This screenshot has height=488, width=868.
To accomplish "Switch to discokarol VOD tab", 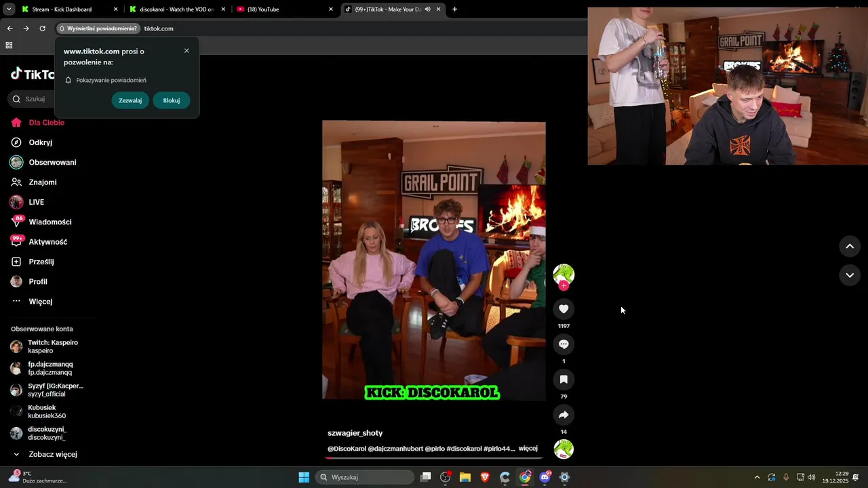I will (x=176, y=9).
